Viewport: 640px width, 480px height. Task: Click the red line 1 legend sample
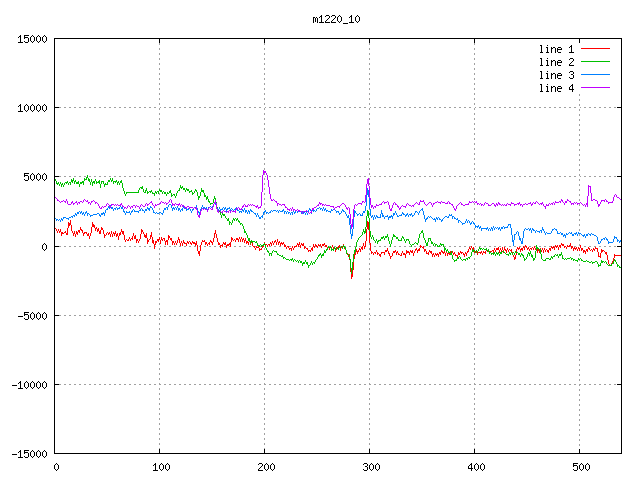(596, 49)
